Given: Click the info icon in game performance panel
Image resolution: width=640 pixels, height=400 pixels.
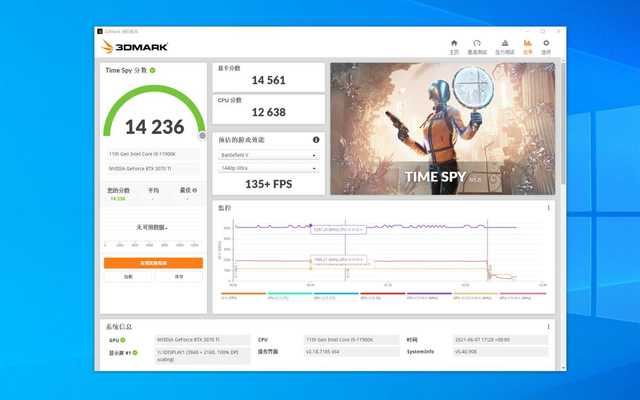Looking at the screenshot, I should tap(316, 140).
